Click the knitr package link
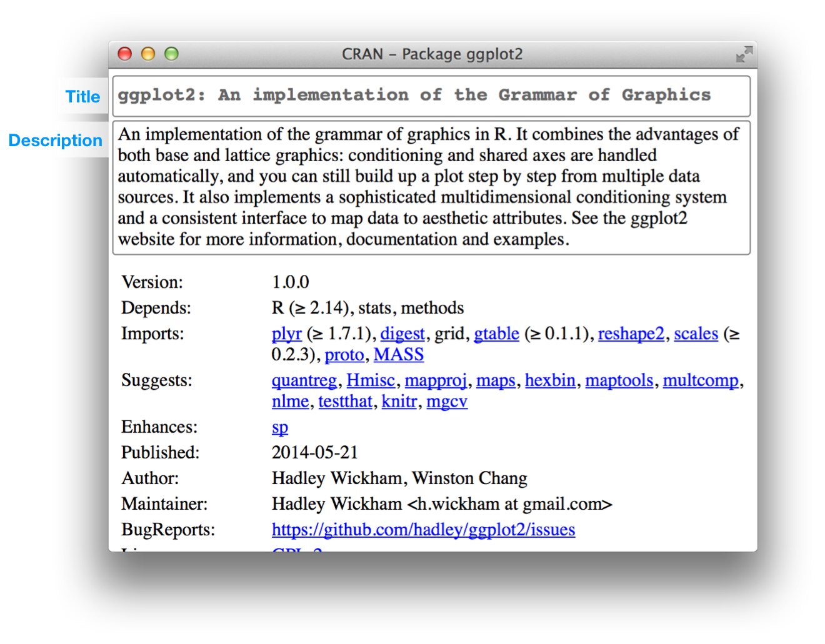The height and width of the screenshot is (644, 825). 399,401
